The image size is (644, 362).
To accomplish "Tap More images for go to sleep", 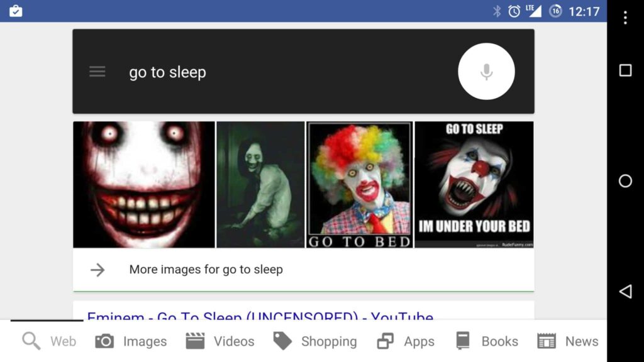I will coord(206,270).
